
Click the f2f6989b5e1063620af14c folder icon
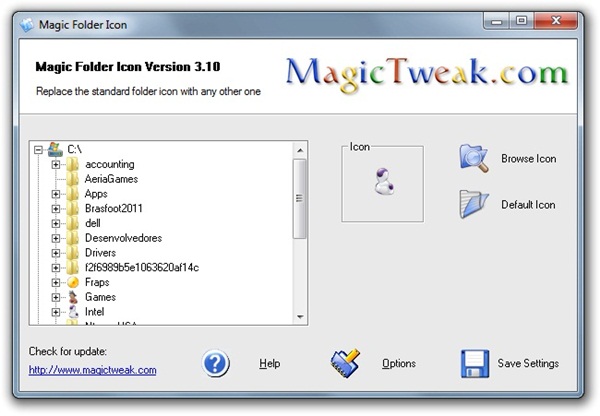pyautogui.click(x=72, y=268)
